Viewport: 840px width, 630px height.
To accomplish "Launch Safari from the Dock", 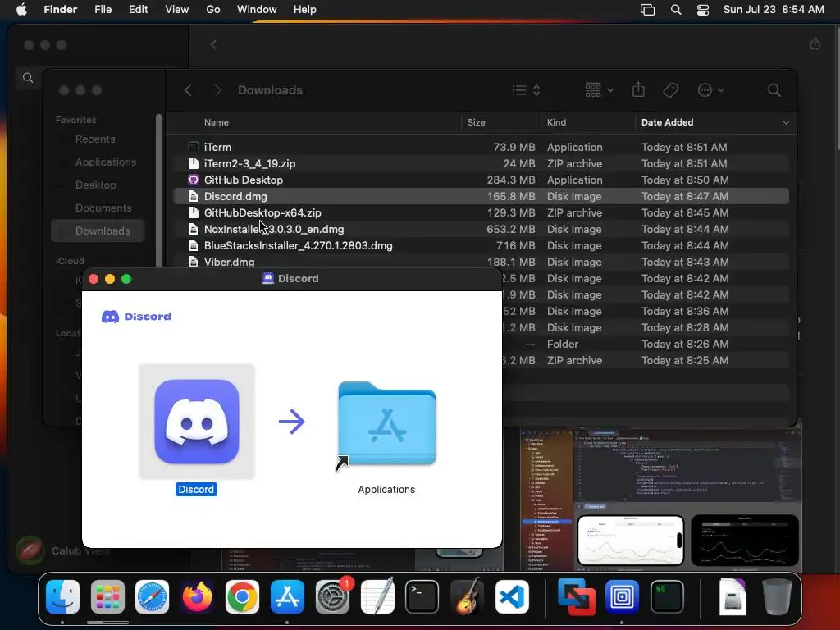I will click(152, 597).
